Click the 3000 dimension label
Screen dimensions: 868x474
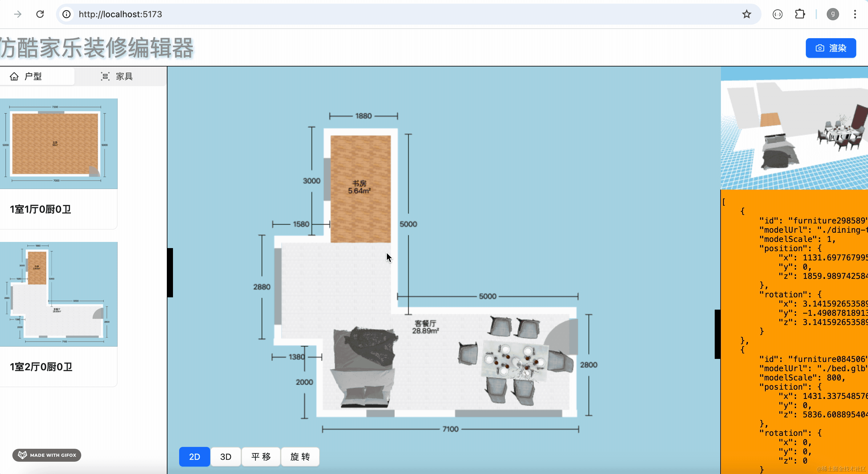[x=312, y=181]
